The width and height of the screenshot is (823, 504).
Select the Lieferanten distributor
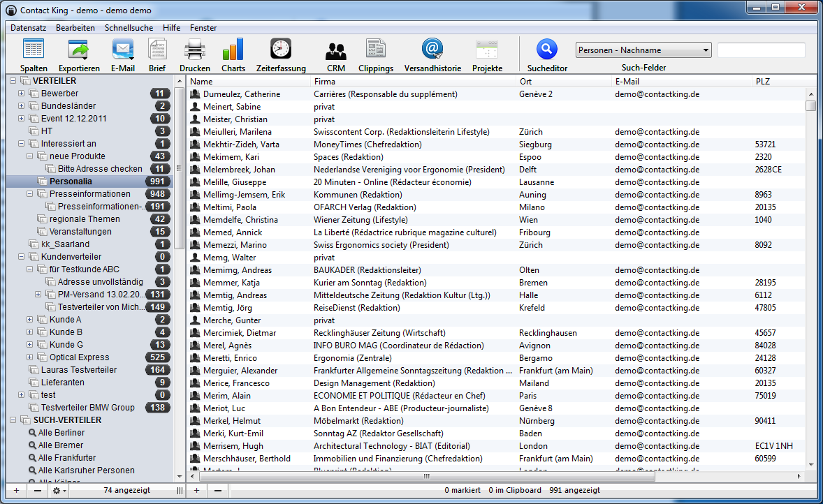pos(62,383)
